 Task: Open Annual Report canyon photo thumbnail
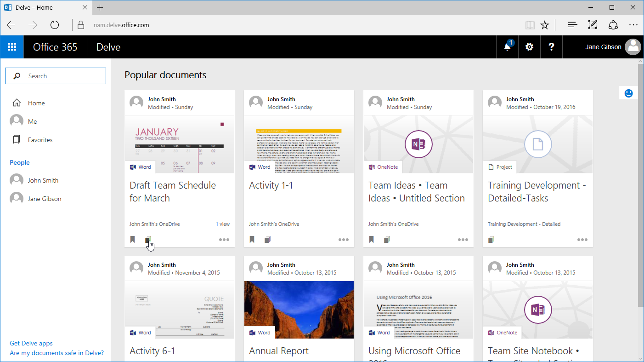pyautogui.click(x=299, y=310)
